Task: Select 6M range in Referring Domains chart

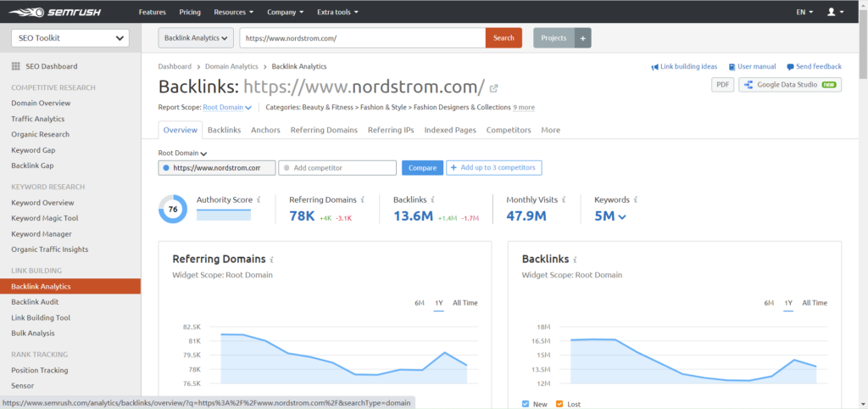Action: click(420, 303)
